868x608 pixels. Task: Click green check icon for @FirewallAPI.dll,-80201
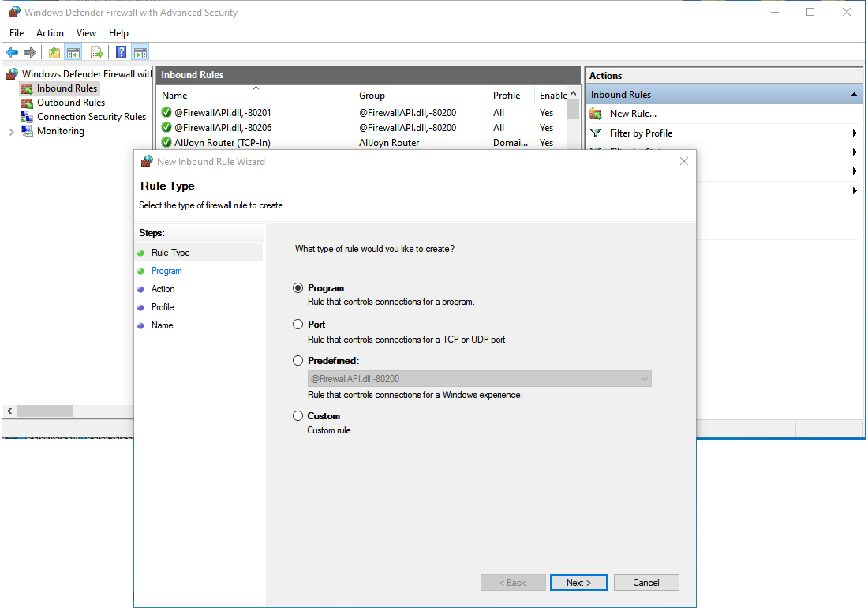166,112
